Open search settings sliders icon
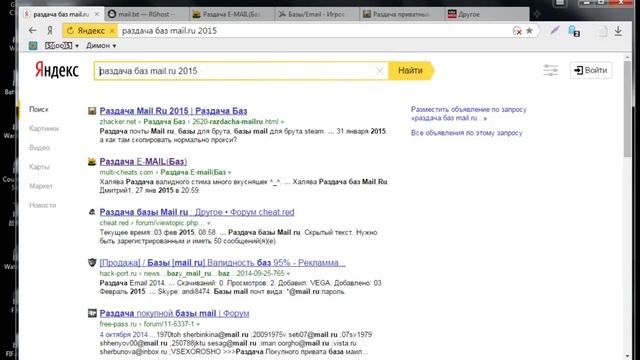Screen dimensions: 640x360 551,70
